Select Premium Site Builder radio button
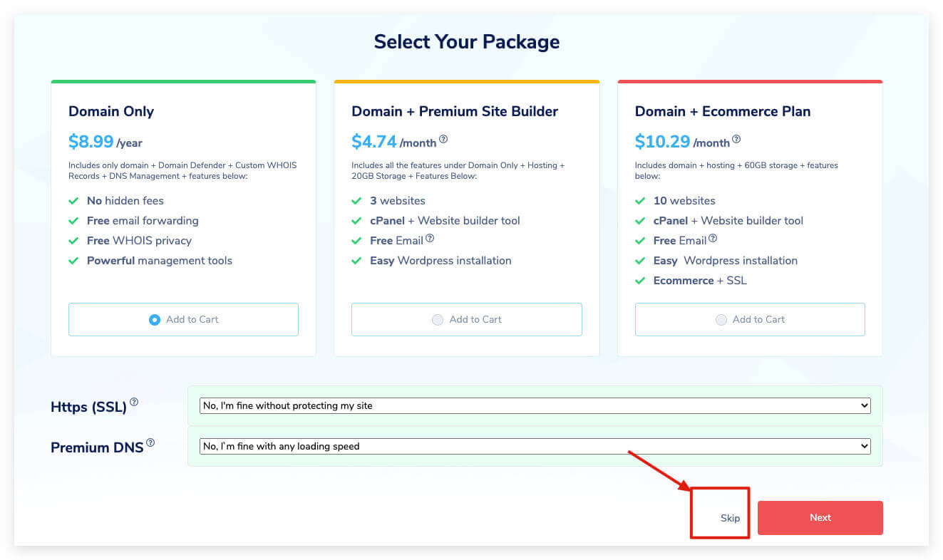 (438, 320)
